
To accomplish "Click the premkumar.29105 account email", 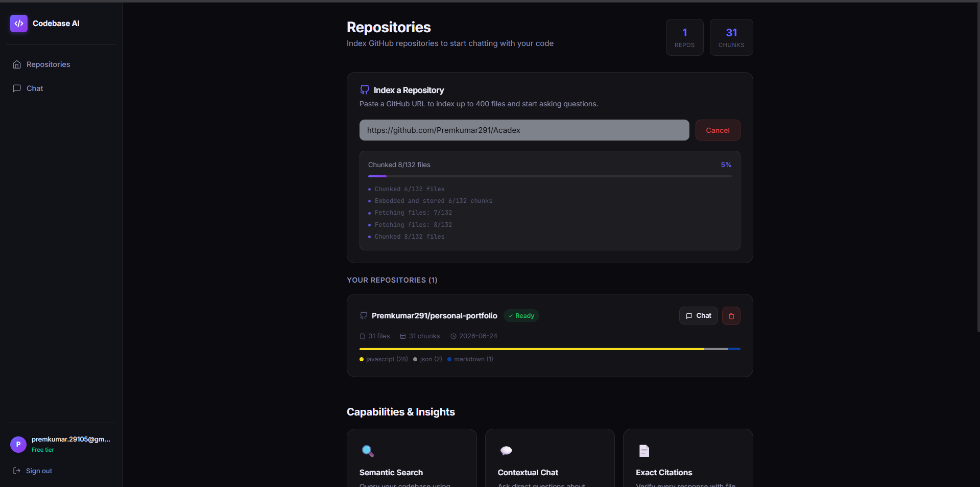I will [71, 439].
